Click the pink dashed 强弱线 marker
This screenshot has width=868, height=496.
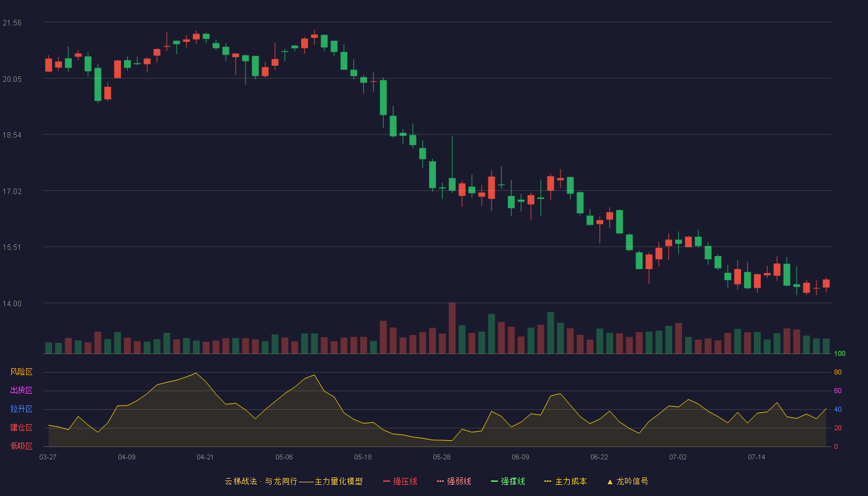click(x=440, y=481)
